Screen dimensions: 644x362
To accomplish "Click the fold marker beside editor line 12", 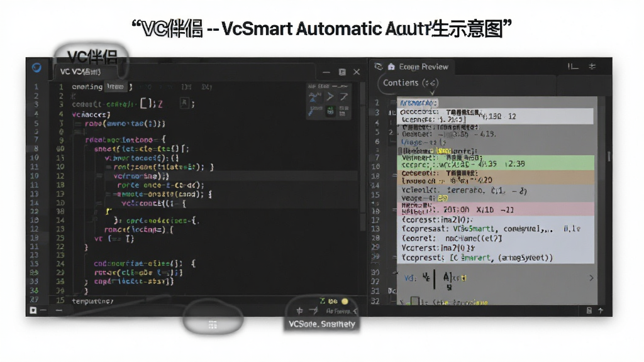I will [x=100, y=176].
